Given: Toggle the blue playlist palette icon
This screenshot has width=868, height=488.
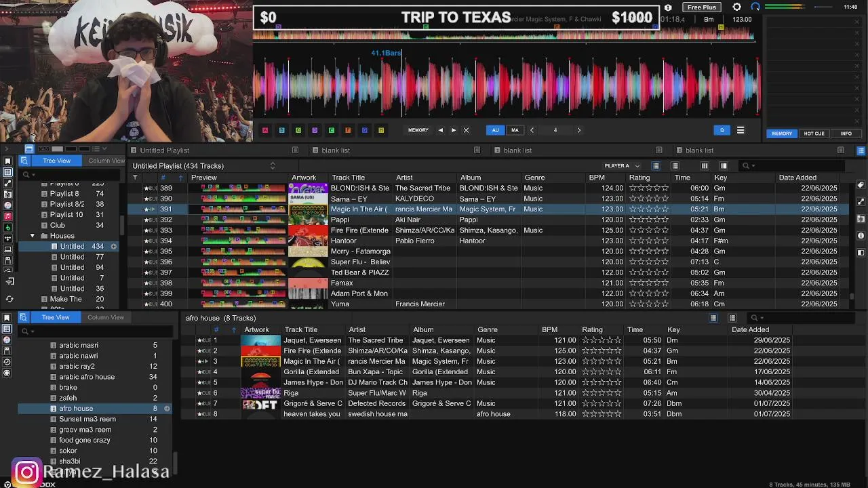Looking at the screenshot, I should click(x=861, y=150).
